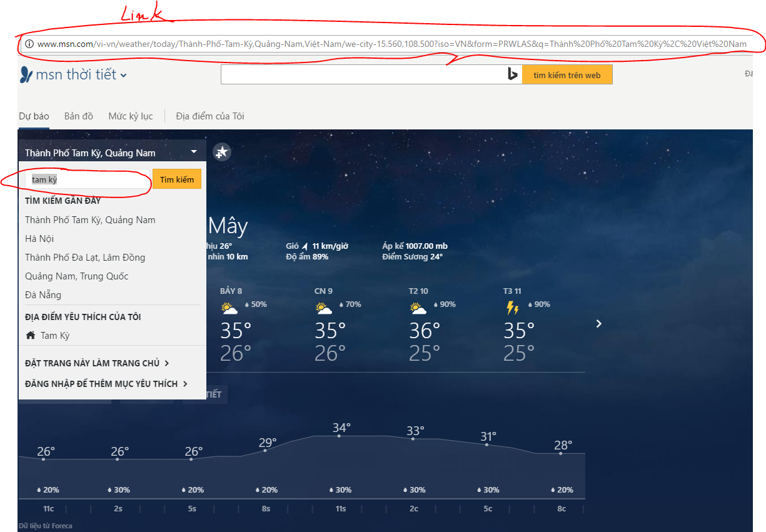Choose Thành Phố Đa Lạt, Lâm Đồng

pyautogui.click(x=85, y=258)
